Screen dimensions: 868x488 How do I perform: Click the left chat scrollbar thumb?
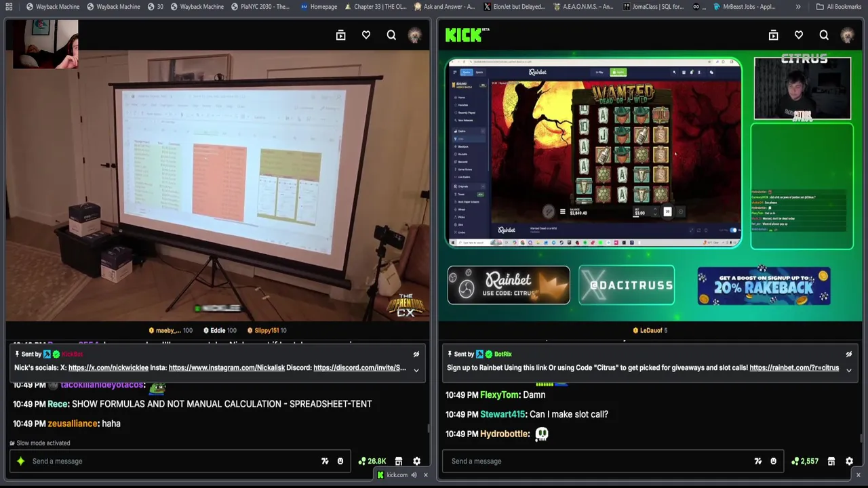click(428, 428)
